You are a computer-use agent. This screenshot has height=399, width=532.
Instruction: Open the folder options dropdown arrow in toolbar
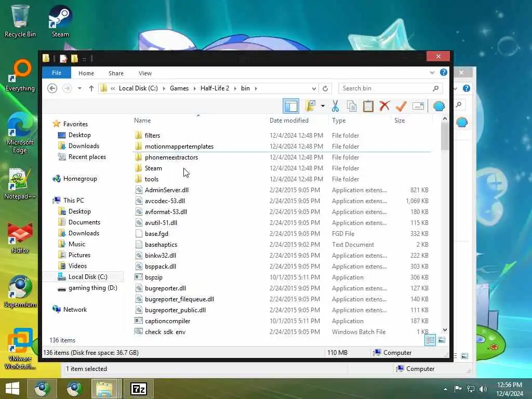(x=323, y=106)
